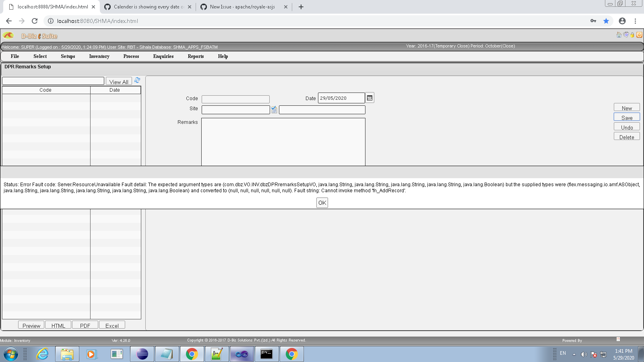The image size is (644, 362).
Task: Click the New button
Action: (627, 107)
